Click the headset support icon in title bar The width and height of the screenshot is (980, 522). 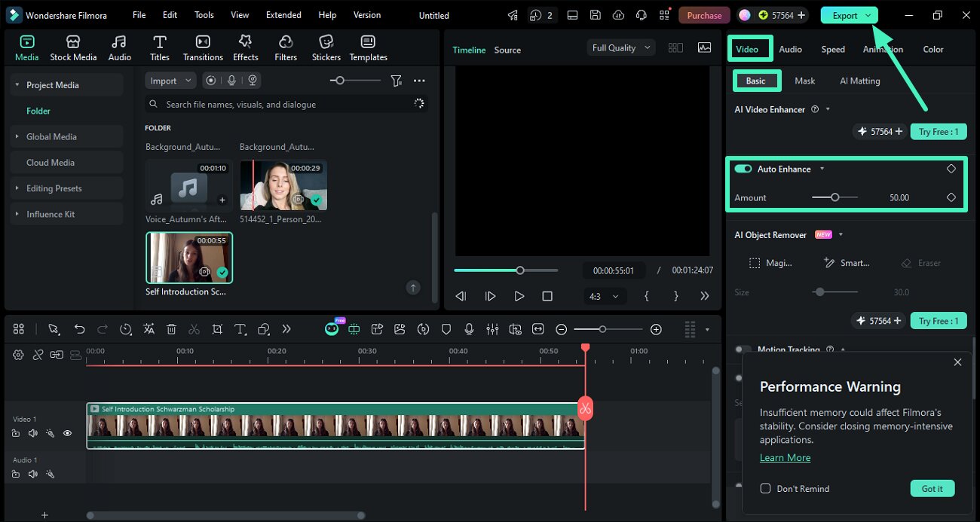click(x=642, y=15)
